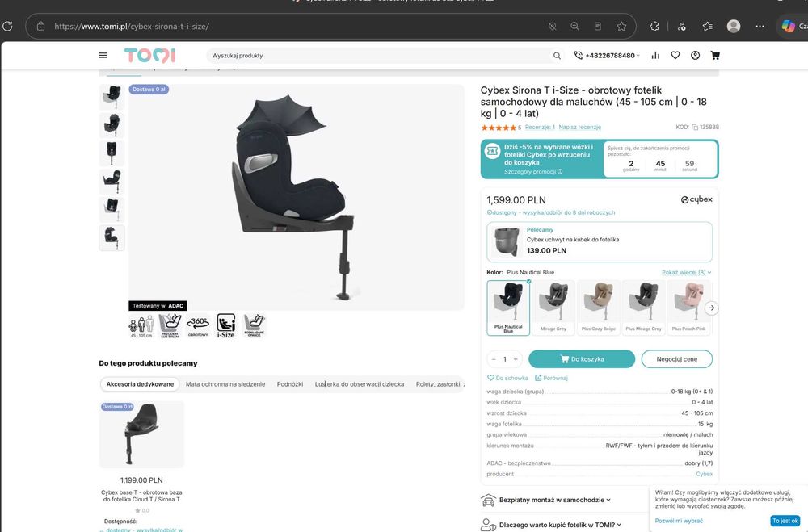Open the Copilot icon in browser
The height and width of the screenshot is (532, 808).
point(789,27)
